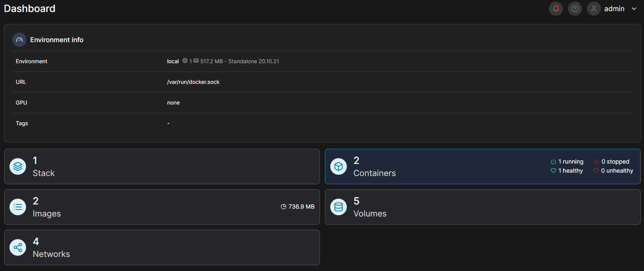Expand the admin account dropdown chevron
The image size is (644, 271).
(x=634, y=9)
